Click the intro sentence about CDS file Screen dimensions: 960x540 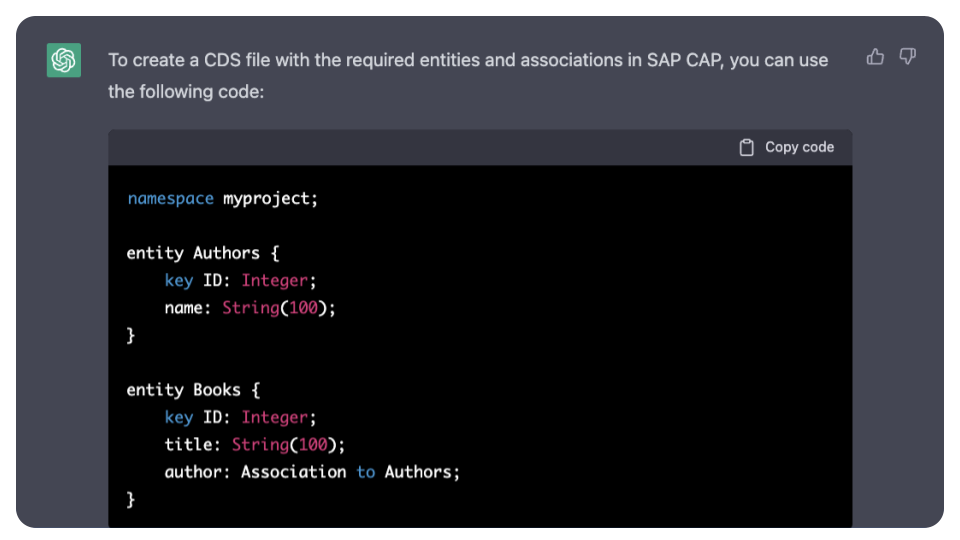(468, 76)
